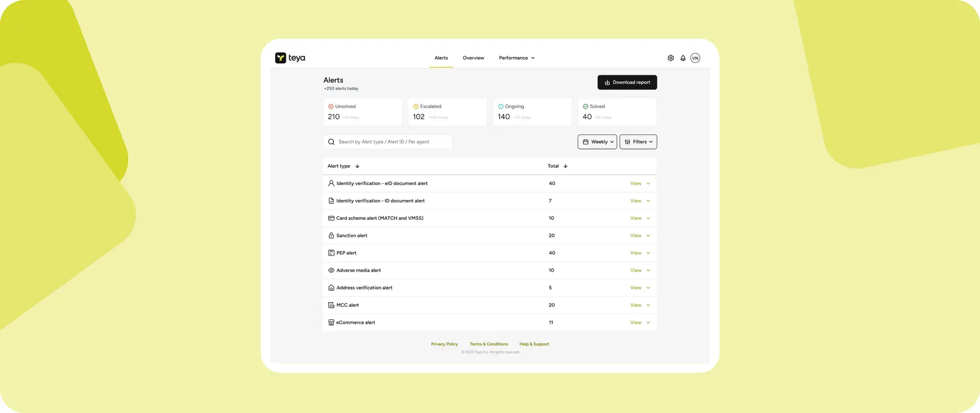Click the Adverse media alert eye icon
The height and width of the screenshot is (413, 980).
point(331,270)
